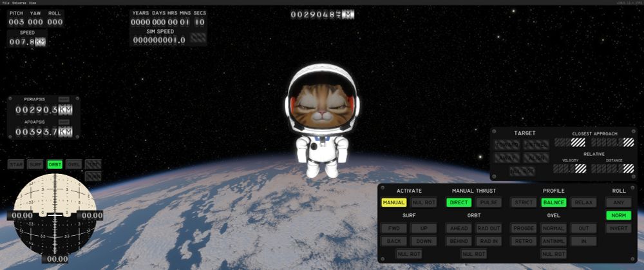Click the SIM SPEED value readout
644x270 pixels.
159,40
